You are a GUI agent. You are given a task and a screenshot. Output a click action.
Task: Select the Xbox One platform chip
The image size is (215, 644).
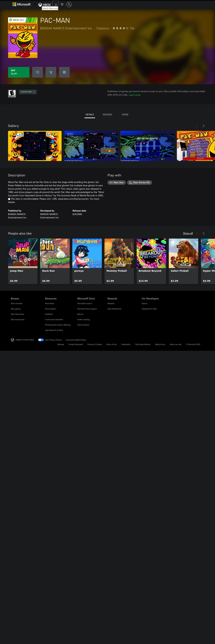[x=117, y=183]
